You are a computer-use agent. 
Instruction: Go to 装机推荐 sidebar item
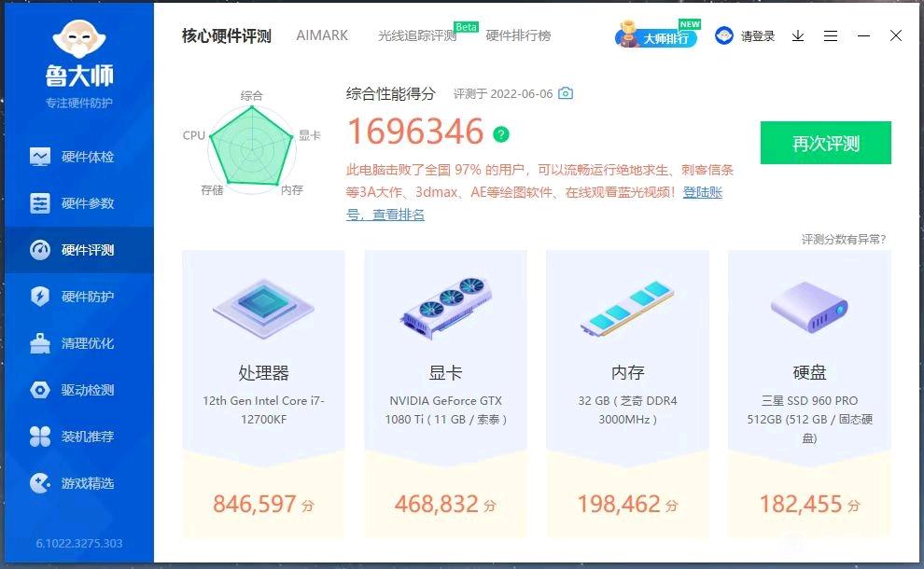79,437
